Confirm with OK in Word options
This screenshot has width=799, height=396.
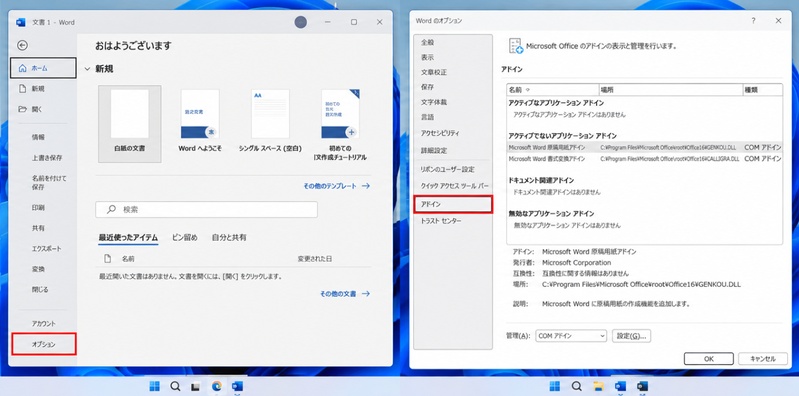coord(708,359)
